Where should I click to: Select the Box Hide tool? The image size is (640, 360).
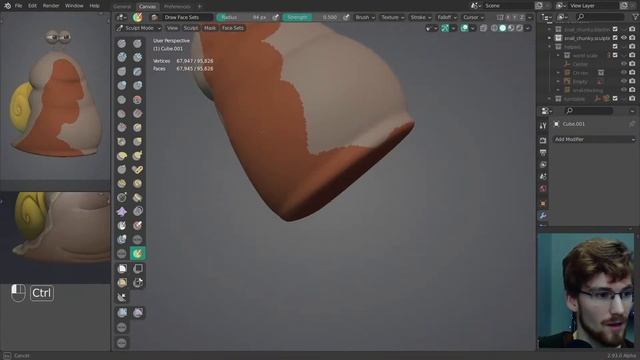(x=138, y=269)
